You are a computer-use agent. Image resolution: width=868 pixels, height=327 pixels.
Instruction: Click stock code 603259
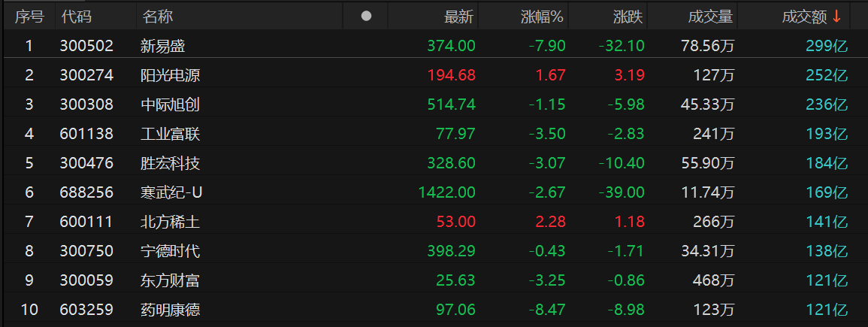[x=86, y=310]
